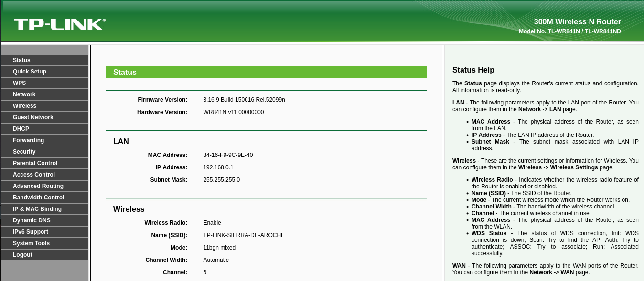Click the Name (SSID) label
This screenshot has width=644, height=281.
pos(169,235)
